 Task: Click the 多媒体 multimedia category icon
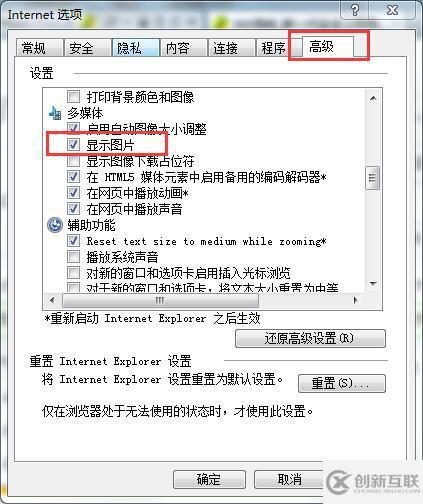[55, 113]
